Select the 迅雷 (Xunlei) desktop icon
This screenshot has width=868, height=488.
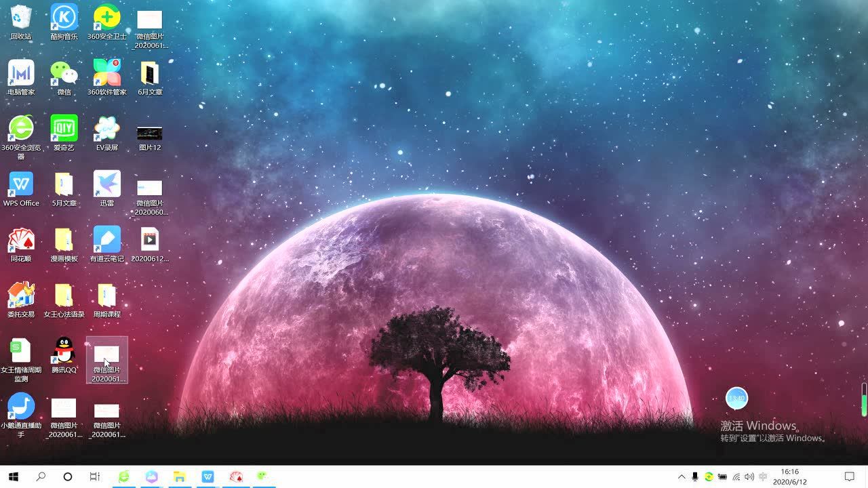106,184
